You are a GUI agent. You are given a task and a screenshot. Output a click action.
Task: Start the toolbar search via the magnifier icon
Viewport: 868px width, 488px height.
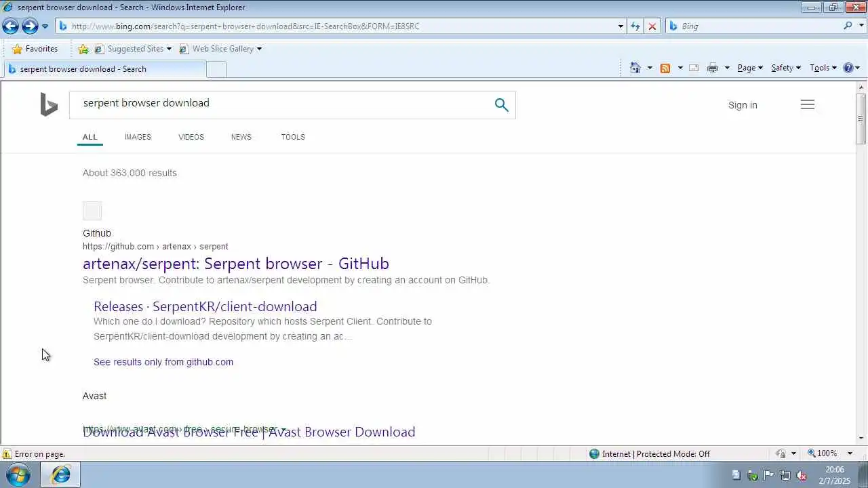coord(848,26)
